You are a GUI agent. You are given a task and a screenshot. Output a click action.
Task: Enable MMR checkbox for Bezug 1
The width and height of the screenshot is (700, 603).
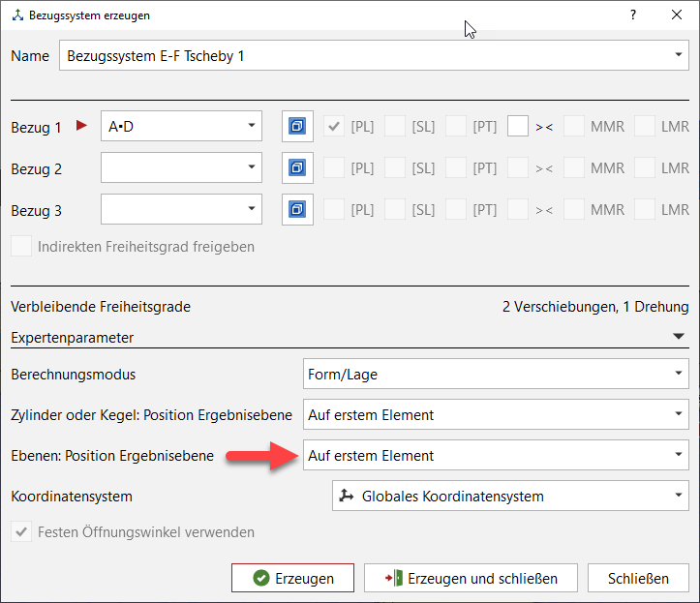click(x=575, y=126)
